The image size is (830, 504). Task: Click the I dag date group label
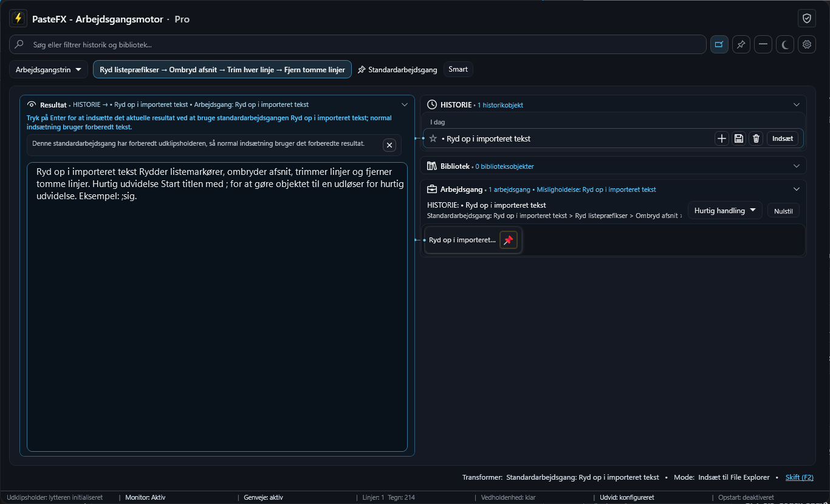[437, 122]
